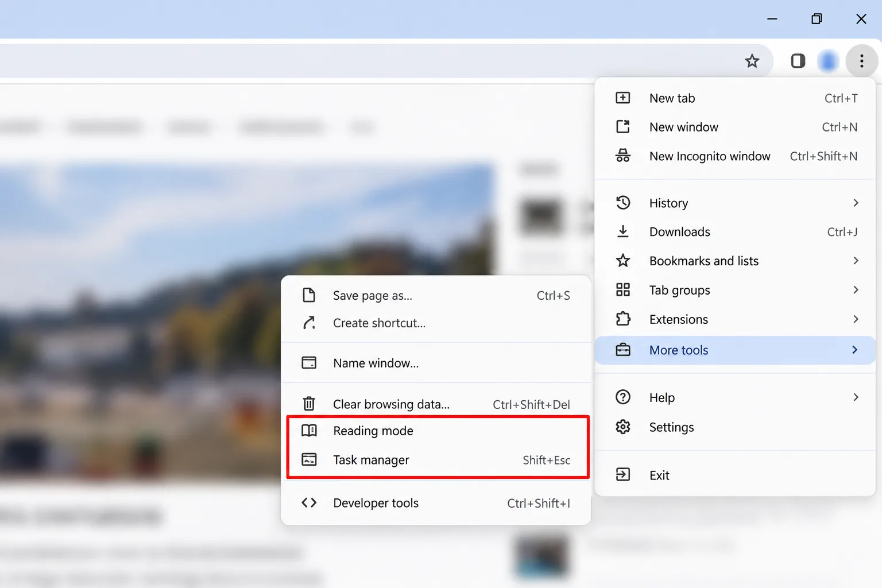
Task: Expand the Tab groups submenu arrow
Action: coord(856,290)
